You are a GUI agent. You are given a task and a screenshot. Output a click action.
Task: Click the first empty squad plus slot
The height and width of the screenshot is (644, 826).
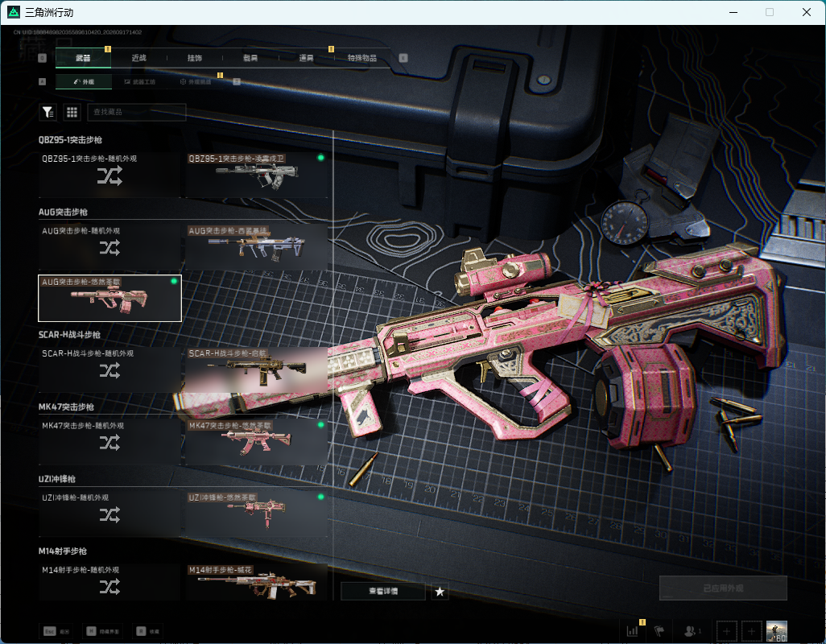(x=726, y=631)
